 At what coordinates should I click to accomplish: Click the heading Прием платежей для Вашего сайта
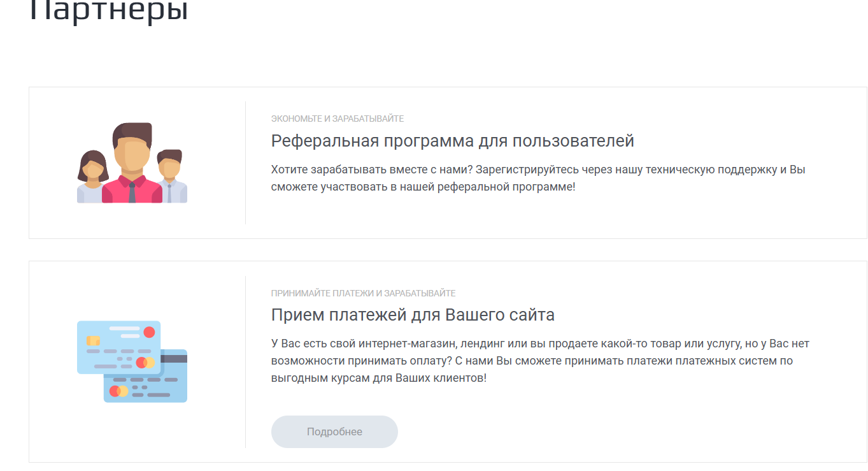(413, 315)
